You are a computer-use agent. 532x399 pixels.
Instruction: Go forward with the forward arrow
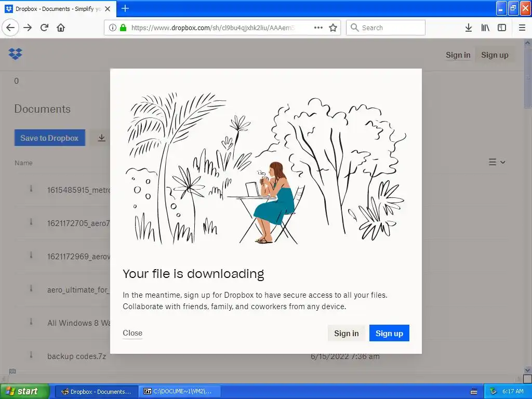click(28, 28)
